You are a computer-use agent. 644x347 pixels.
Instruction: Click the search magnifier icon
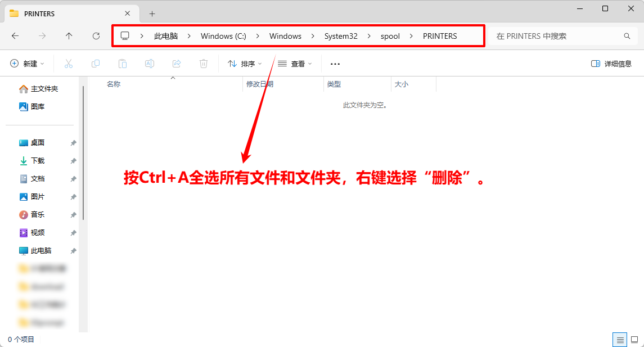[627, 36]
